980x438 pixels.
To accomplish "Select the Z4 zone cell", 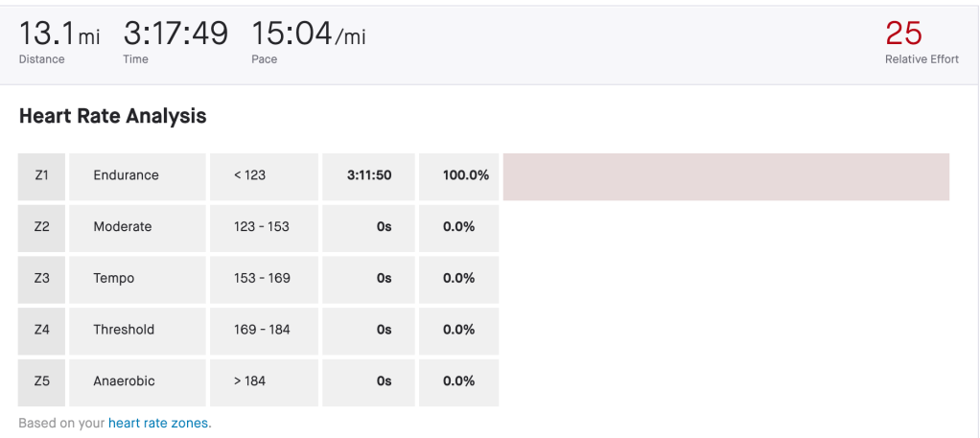I will (x=41, y=330).
